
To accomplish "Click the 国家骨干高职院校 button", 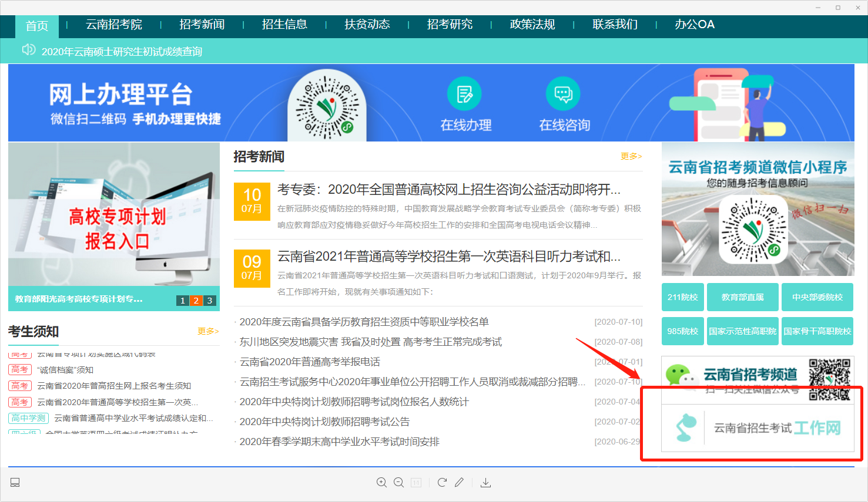I will [817, 331].
